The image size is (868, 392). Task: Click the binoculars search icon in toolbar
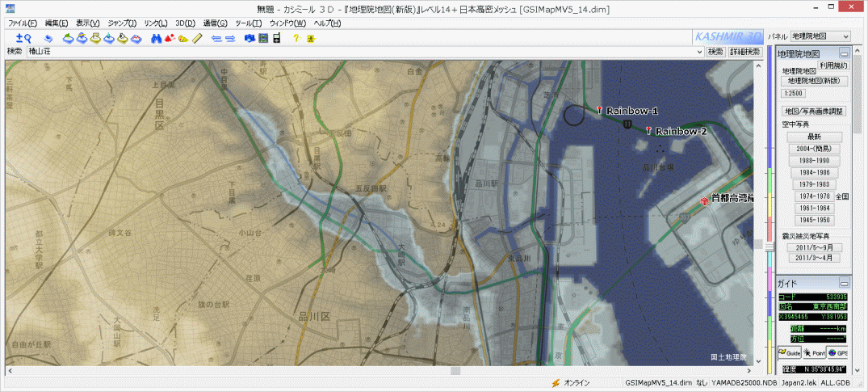pyautogui.click(x=157, y=37)
